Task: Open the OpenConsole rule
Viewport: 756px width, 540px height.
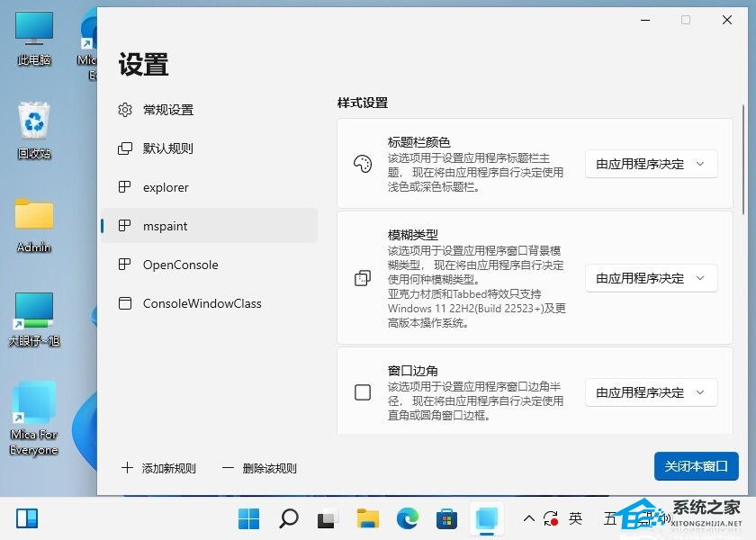Action: tap(180, 265)
